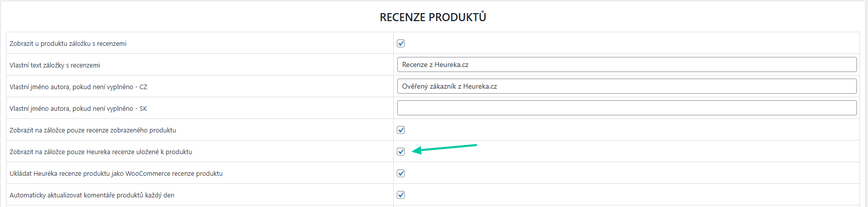Uncheck the Zobrazit u produktu záložku s recenzemi checkbox
The height and width of the screenshot is (207, 868).
(401, 43)
